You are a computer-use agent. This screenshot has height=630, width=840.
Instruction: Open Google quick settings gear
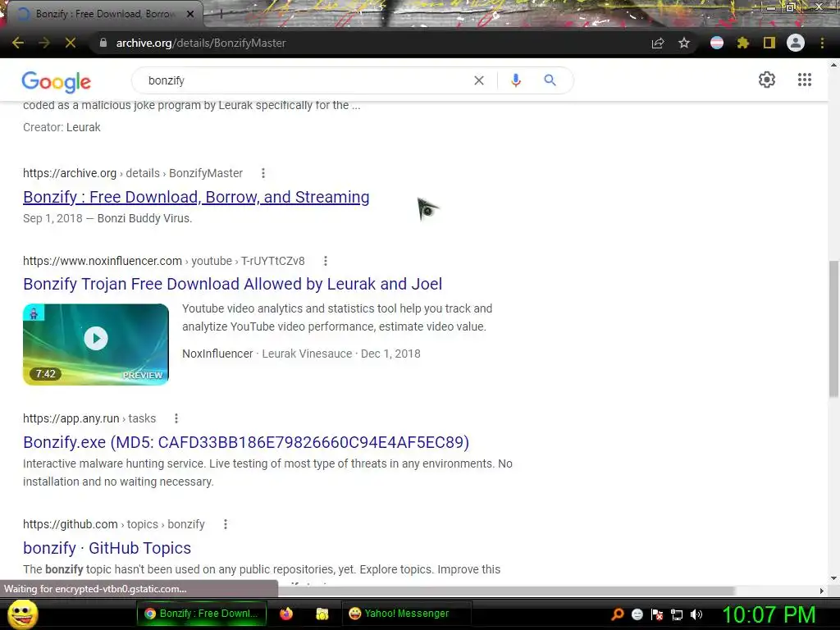click(767, 80)
